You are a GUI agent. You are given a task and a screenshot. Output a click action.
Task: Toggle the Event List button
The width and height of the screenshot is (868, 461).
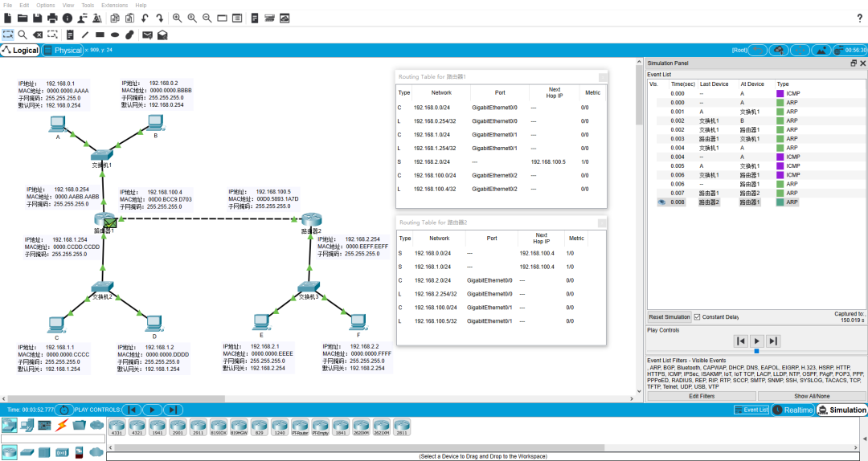pos(751,410)
